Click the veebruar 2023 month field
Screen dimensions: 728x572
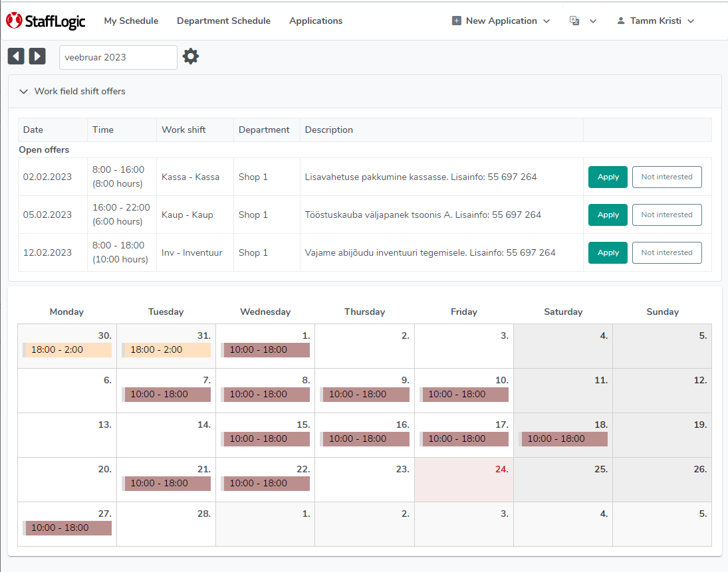pos(118,57)
